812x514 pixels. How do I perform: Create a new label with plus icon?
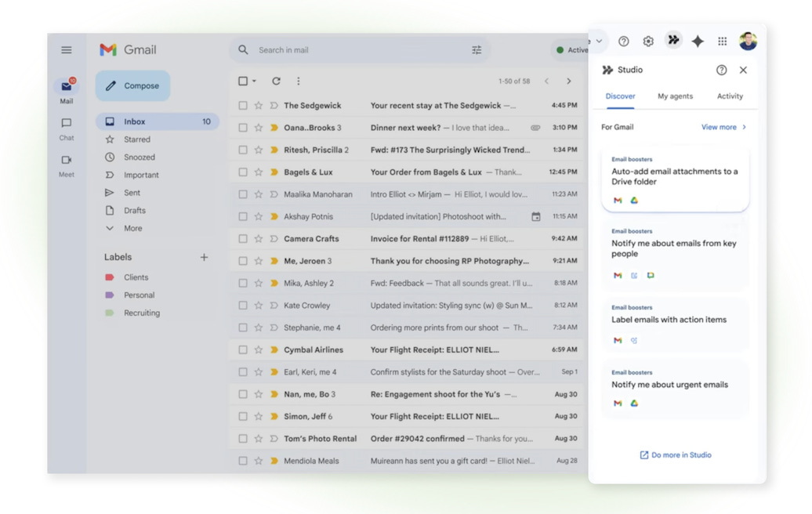tap(204, 257)
